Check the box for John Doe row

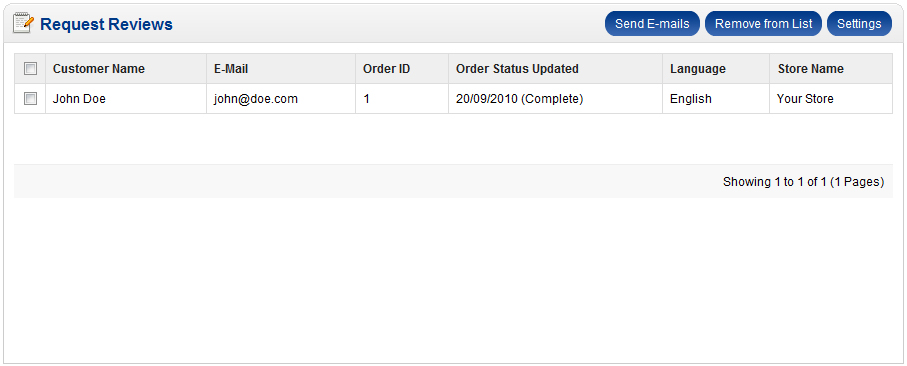pyautogui.click(x=30, y=99)
